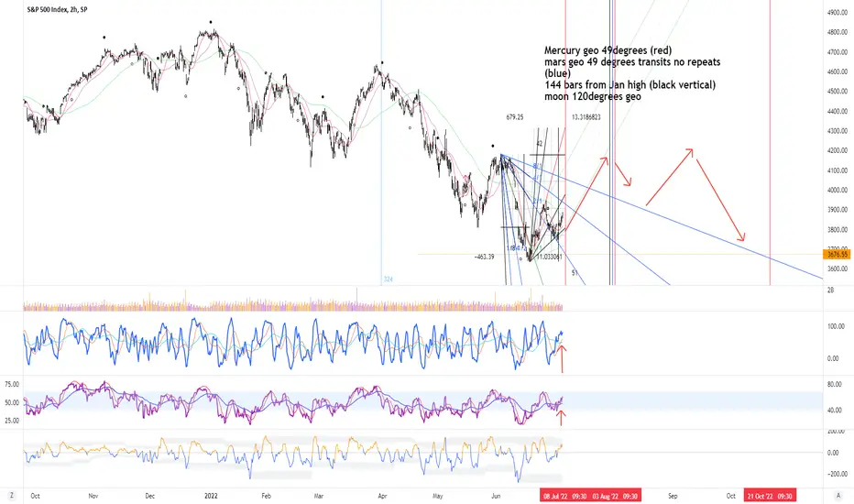Click the 144 bars from Jan high text

click(x=630, y=85)
